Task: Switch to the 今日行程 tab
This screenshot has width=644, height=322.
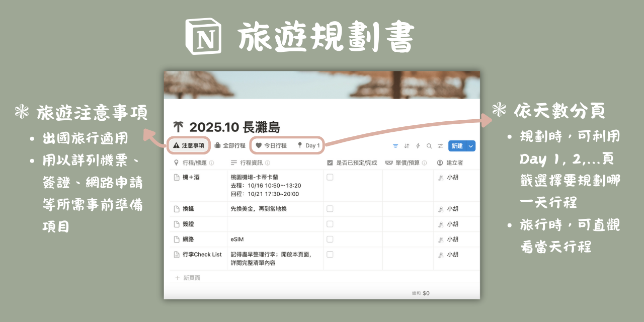Action: click(271, 145)
